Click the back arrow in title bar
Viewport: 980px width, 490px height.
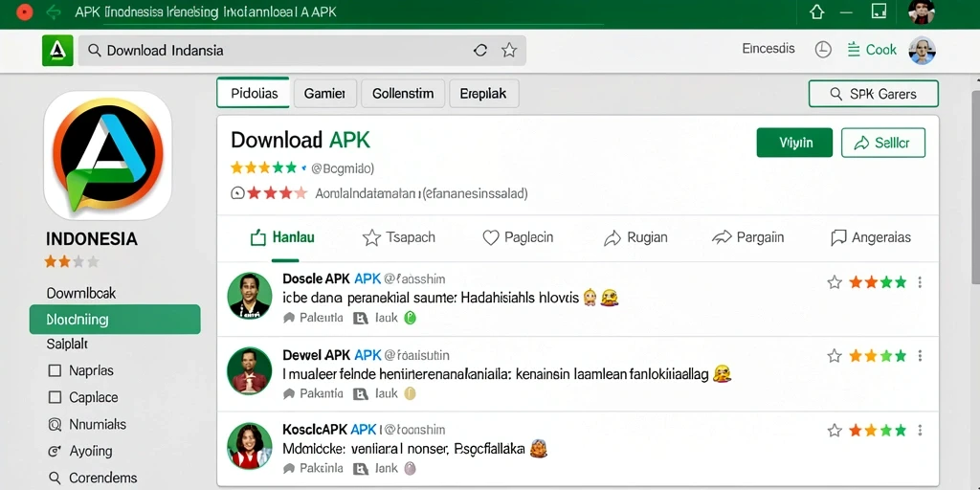click(x=55, y=11)
